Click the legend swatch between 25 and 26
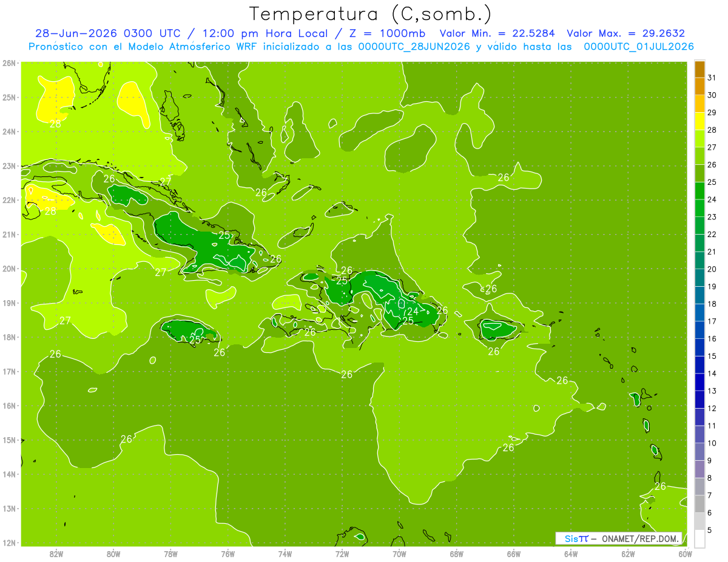Screen dimensions: 728x562 pos(699,174)
